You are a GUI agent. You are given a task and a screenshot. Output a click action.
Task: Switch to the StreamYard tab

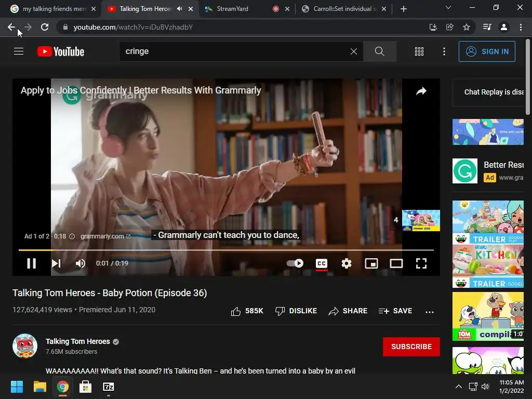coord(232,9)
